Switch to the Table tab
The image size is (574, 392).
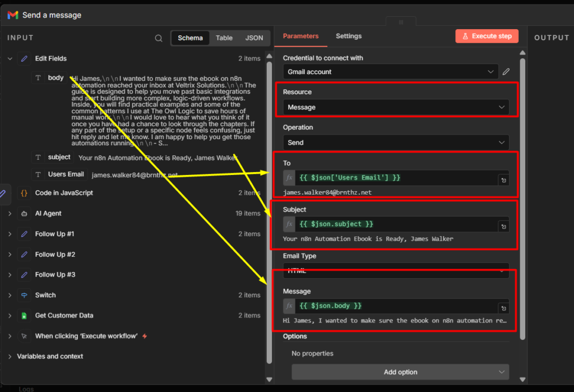coord(224,38)
